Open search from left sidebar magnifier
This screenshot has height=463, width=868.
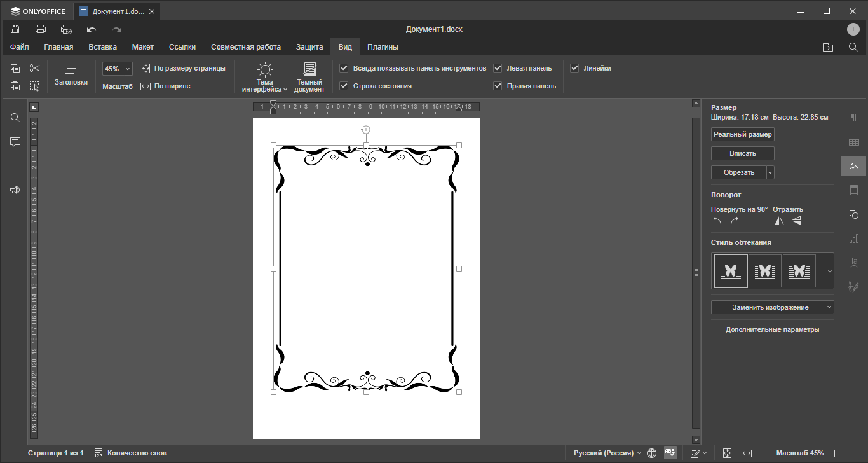[x=15, y=118]
